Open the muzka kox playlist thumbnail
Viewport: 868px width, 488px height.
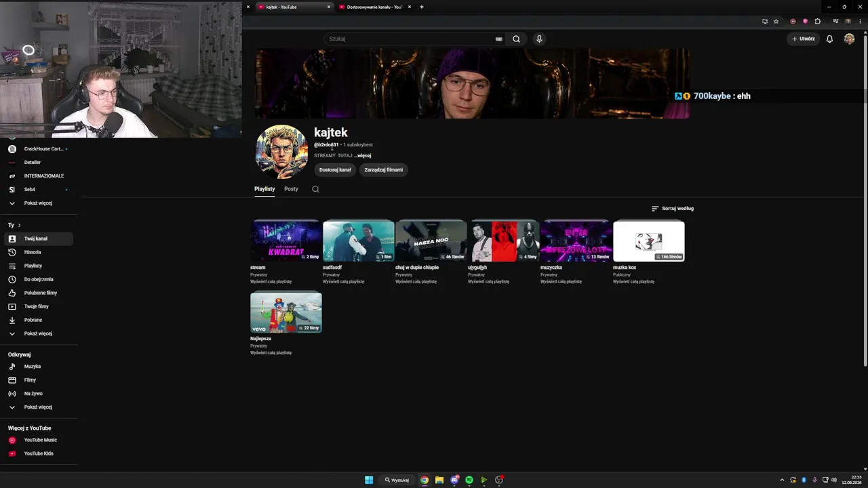point(649,241)
